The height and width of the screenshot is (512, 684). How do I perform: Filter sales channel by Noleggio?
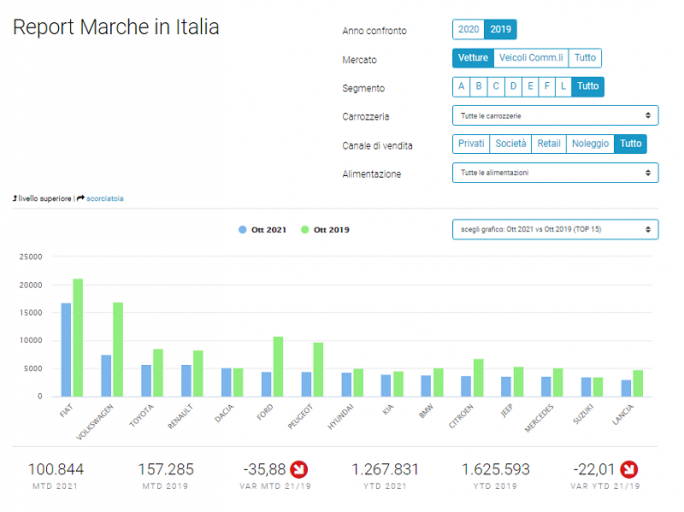[x=590, y=144]
